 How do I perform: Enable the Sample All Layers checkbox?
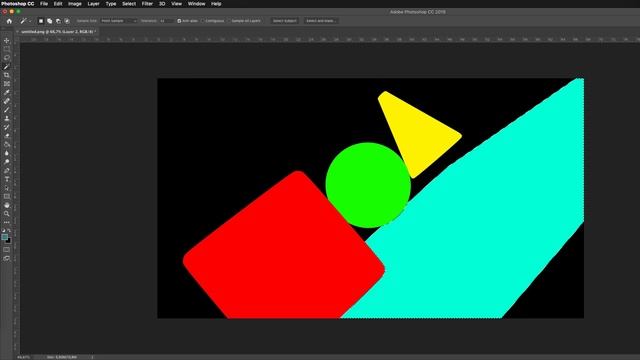pyautogui.click(x=229, y=21)
